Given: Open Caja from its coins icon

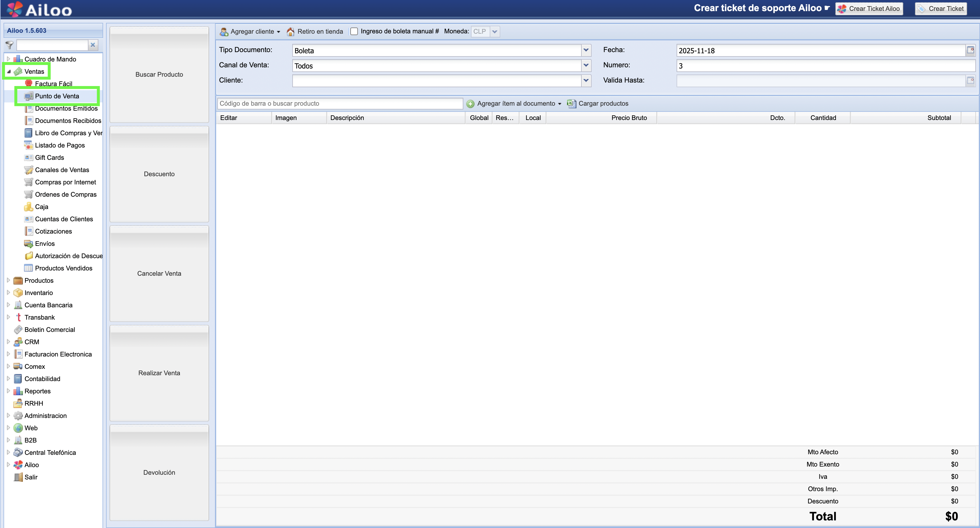Looking at the screenshot, I should 28,207.
